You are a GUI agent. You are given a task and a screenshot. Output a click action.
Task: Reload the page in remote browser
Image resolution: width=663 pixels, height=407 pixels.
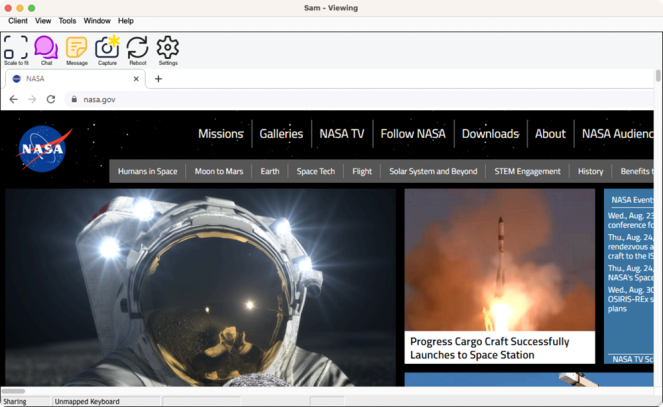[51, 99]
